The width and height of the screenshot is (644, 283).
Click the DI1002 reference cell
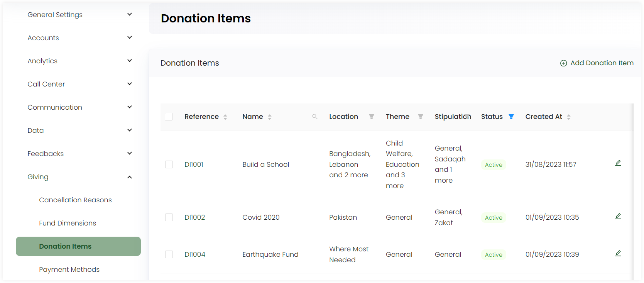(x=194, y=217)
